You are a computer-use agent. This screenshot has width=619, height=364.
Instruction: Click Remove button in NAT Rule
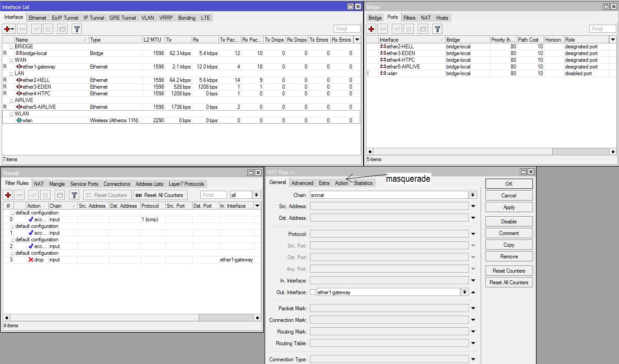point(509,257)
